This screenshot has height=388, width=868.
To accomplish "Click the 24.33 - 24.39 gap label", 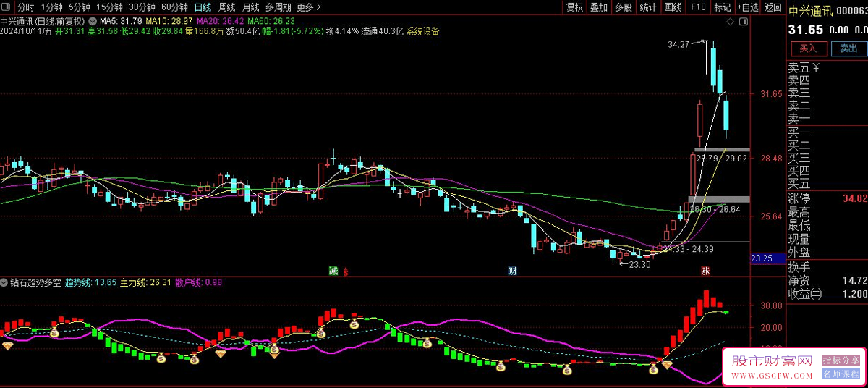I will (x=689, y=249).
